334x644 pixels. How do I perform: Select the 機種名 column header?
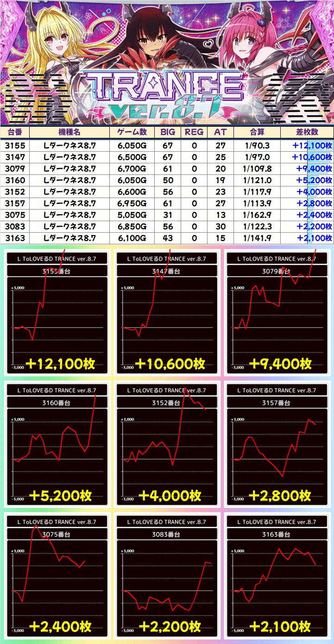(x=69, y=132)
